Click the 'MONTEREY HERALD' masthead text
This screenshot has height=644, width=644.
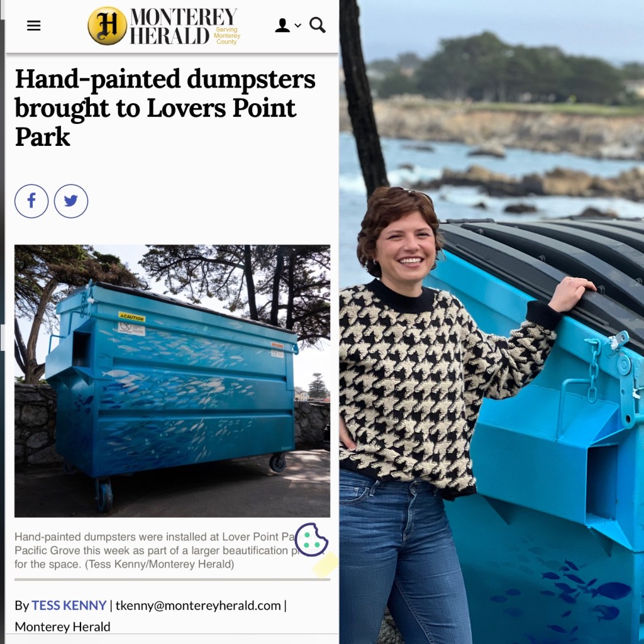tap(183, 26)
